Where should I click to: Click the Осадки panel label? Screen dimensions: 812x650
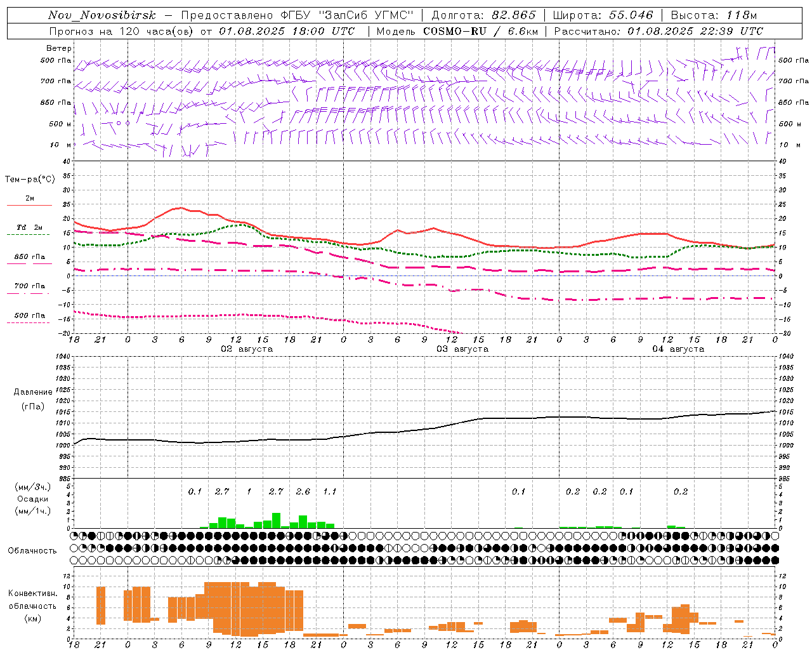[x=32, y=499]
